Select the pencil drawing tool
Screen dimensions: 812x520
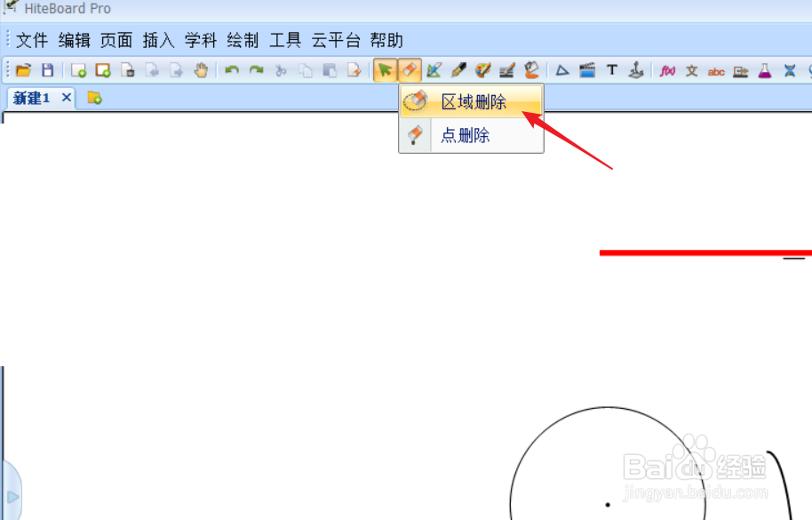click(434, 70)
